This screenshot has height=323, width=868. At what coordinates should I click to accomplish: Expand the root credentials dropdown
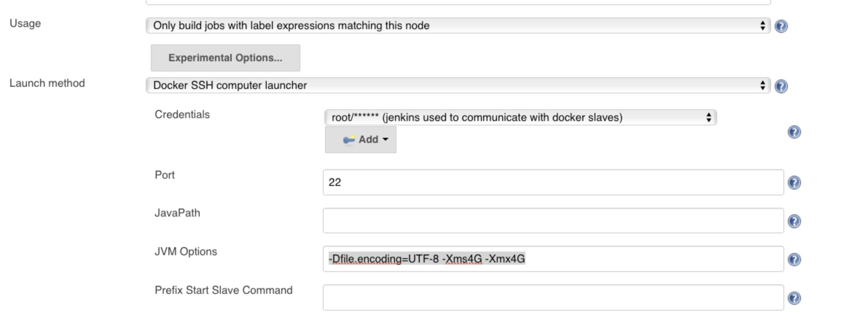(520, 117)
